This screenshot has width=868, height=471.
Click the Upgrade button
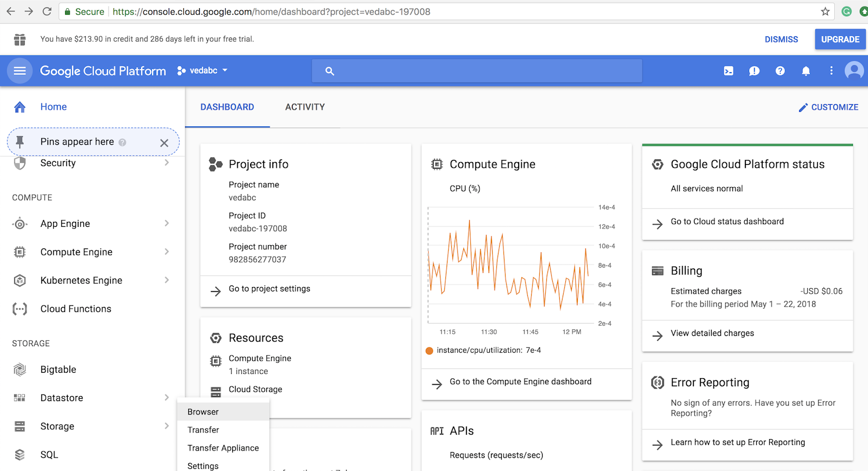pos(840,40)
